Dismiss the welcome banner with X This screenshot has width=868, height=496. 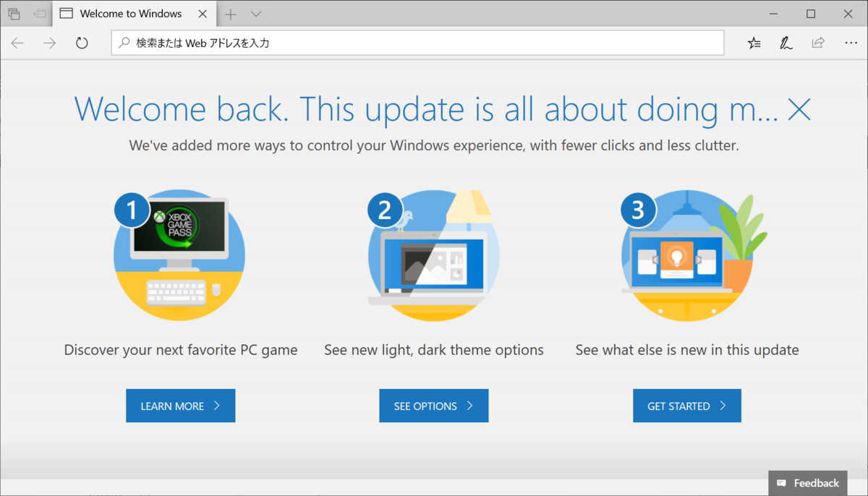(799, 109)
